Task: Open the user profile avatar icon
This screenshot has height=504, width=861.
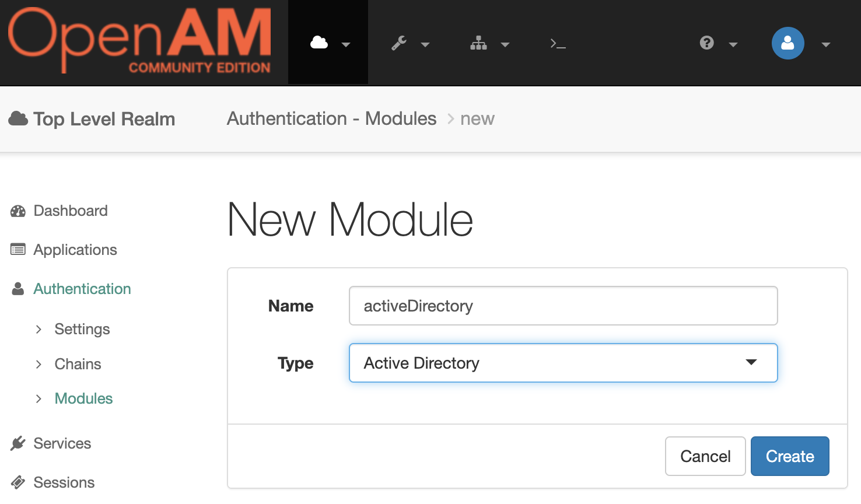Action: click(787, 43)
